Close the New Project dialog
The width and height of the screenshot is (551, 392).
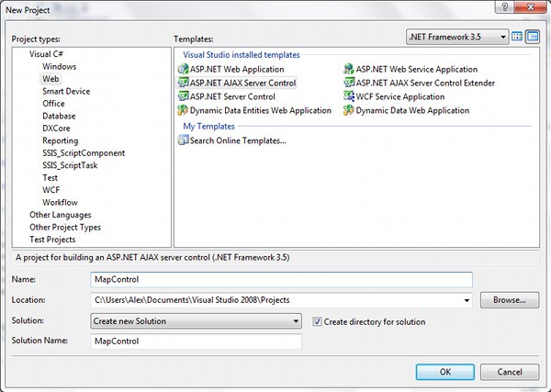click(x=530, y=6)
